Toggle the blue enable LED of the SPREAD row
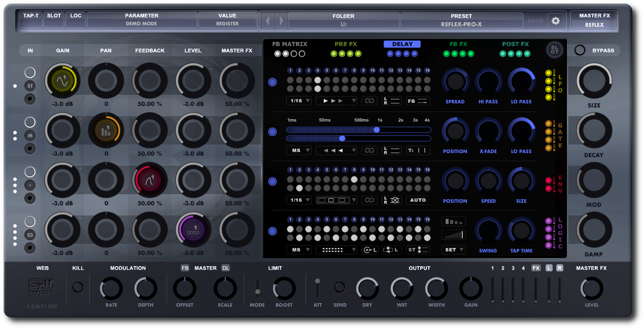 coord(273,82)
